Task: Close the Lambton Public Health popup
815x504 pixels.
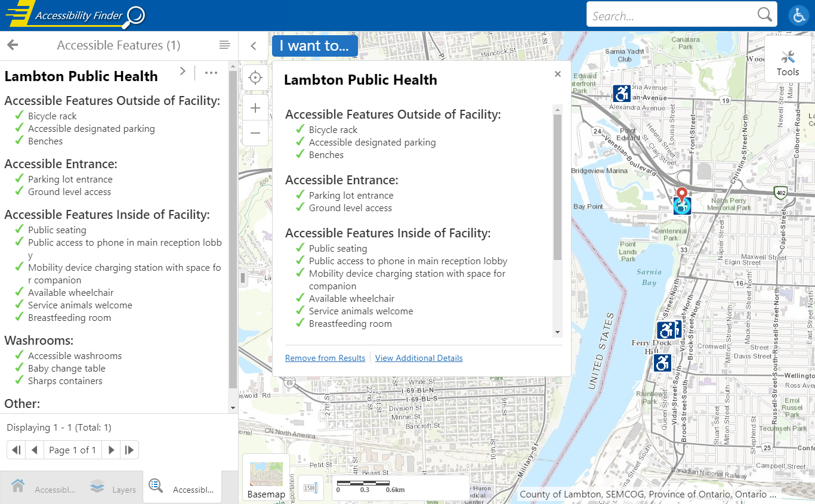Action: coord(558,74)
